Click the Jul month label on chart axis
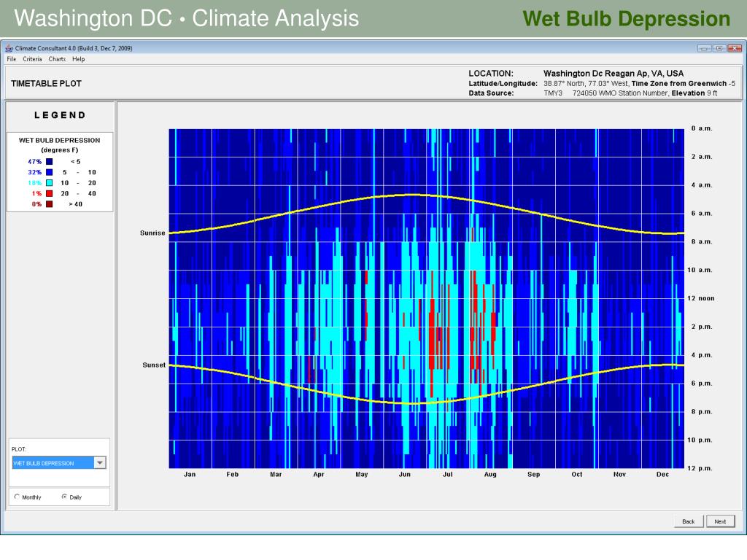The width and height of the screenshot is (747, 560). (x=447, y=475)
